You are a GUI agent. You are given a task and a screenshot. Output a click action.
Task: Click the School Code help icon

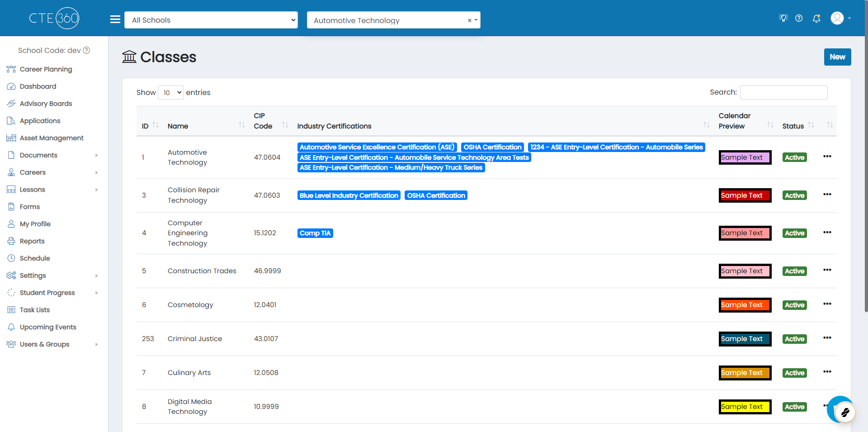tap(86, 50)
